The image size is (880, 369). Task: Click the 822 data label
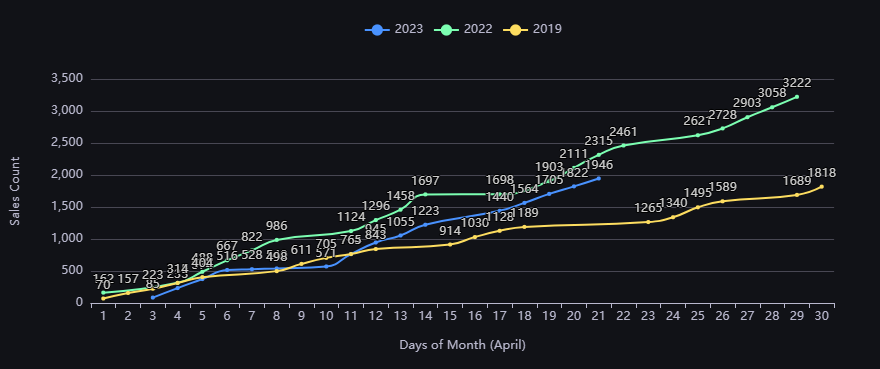coord(251,236)
